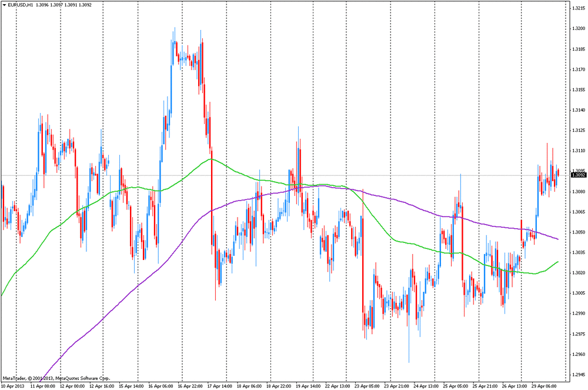
Task: Click the 1.2945 price axis label
Action: (x=579, y=374)
